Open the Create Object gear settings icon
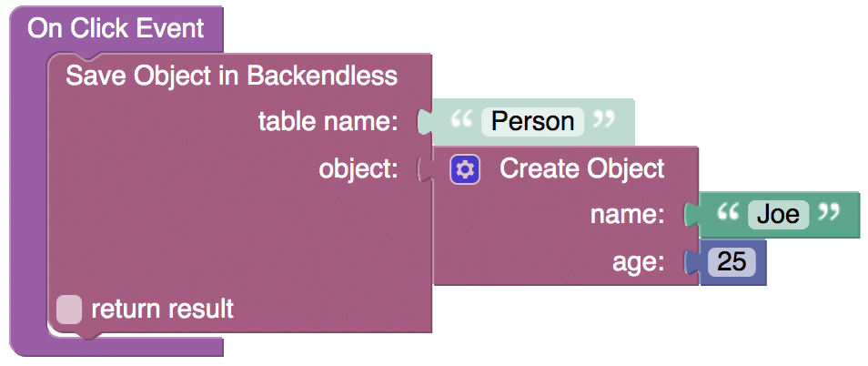The width and height of the screenshot is (868, 366). click(465, 168)
